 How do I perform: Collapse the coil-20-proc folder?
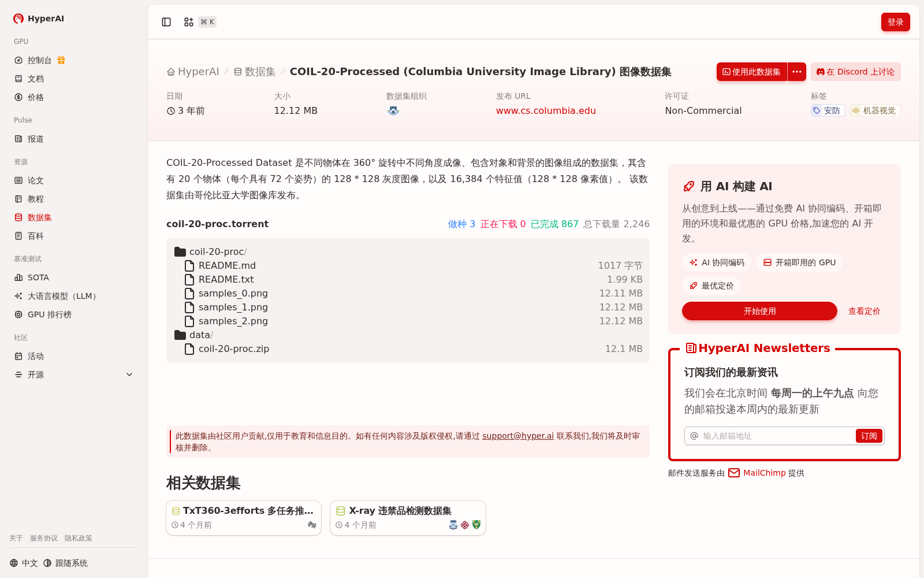[x=180, y=252]
